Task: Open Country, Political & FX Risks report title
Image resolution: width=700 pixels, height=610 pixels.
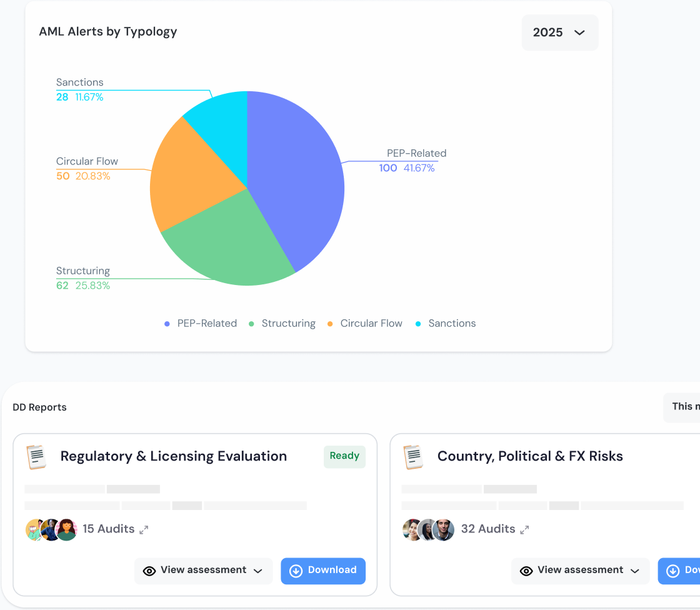Action: tap(530, 456)
